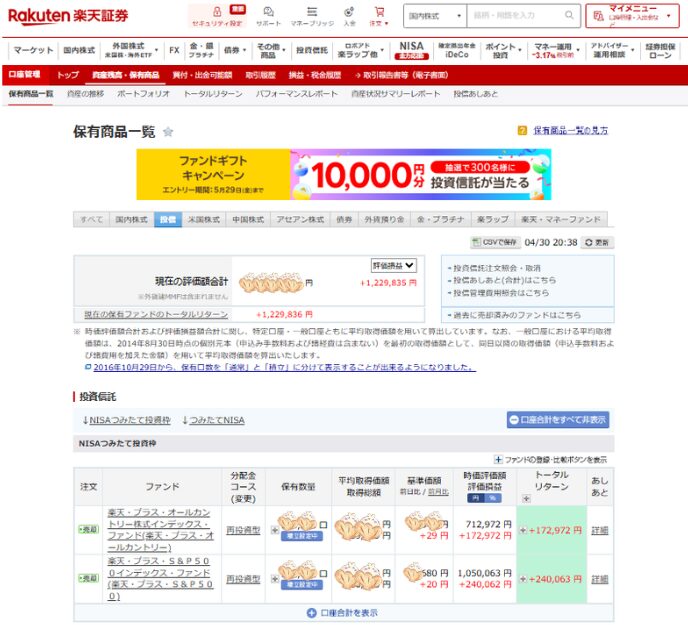Click the favorite star beside 保有商品一覧
The height and width of the screenshot is (625, 688).
point(168,132)
